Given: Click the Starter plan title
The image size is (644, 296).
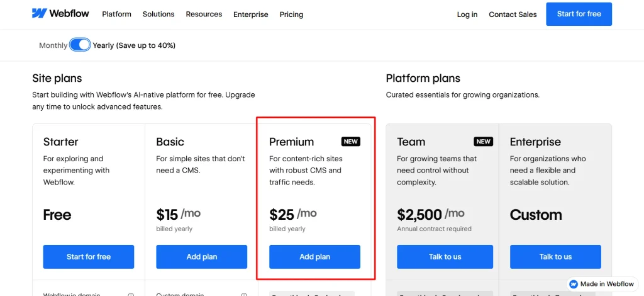Looking at the screenshot, I should click(60, 142).
